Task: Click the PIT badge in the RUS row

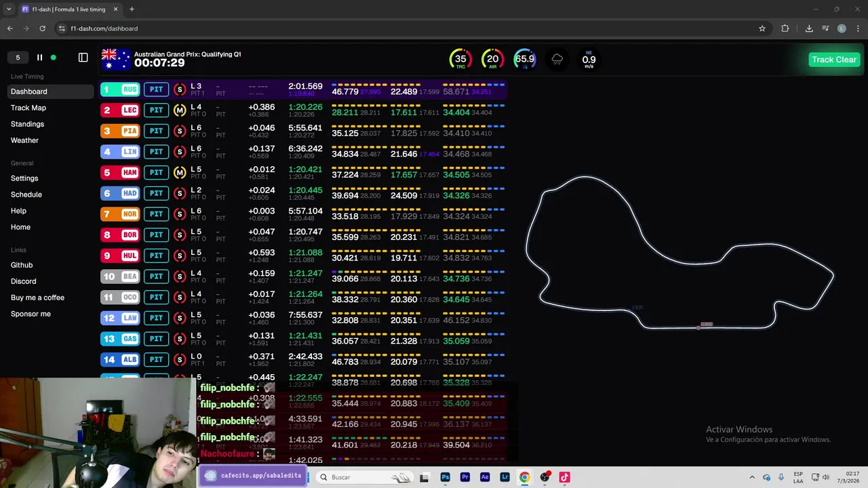Action: coord(156,89)
